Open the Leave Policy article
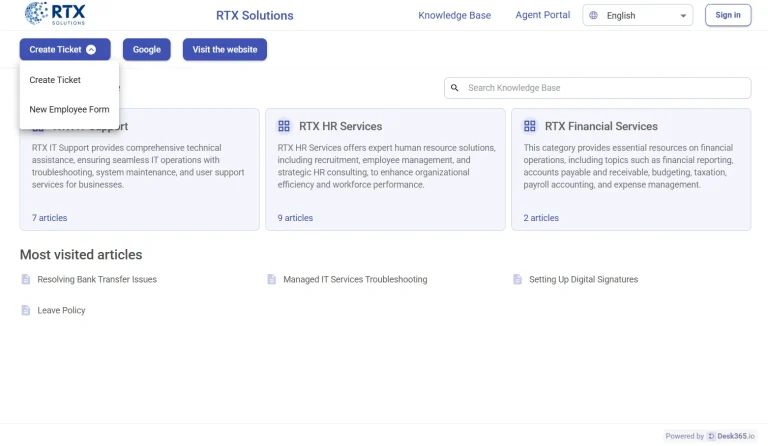 click(x=61, y=310)
